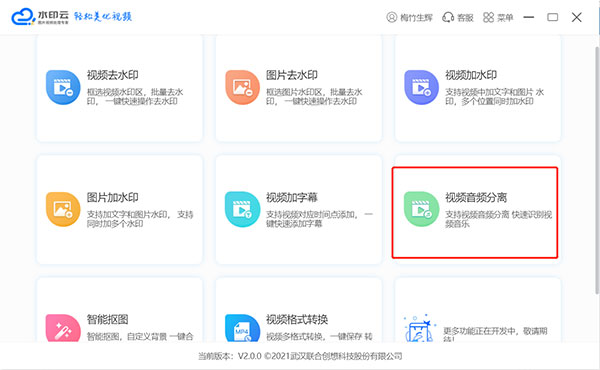
Task: Close the 水印云 window
Action: coord(577,17)
